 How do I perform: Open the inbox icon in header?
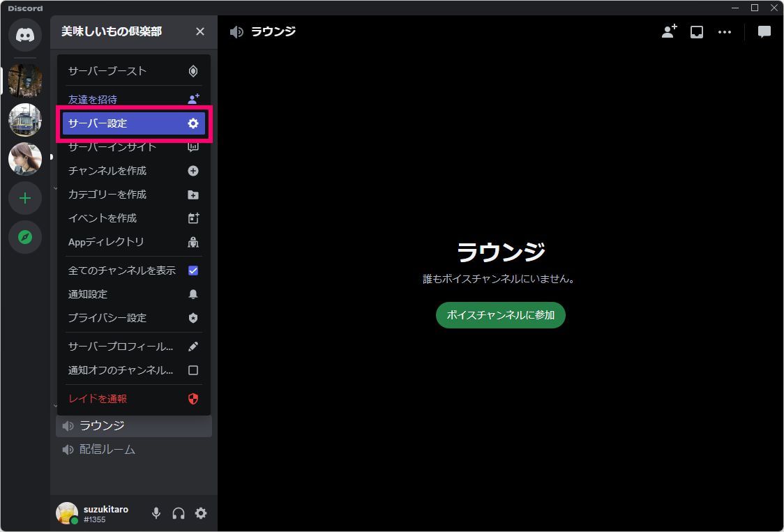click(697, 32)
